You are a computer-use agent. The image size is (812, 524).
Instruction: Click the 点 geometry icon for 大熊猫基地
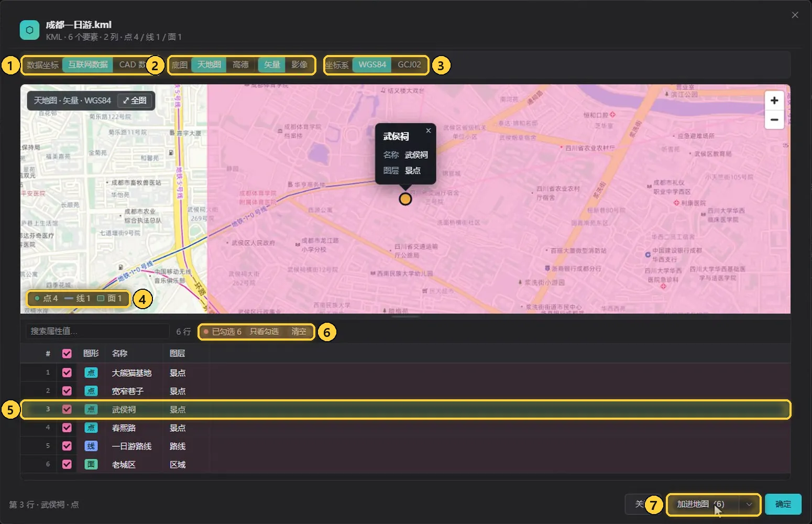pyautogui.click(x=91, y=373)
